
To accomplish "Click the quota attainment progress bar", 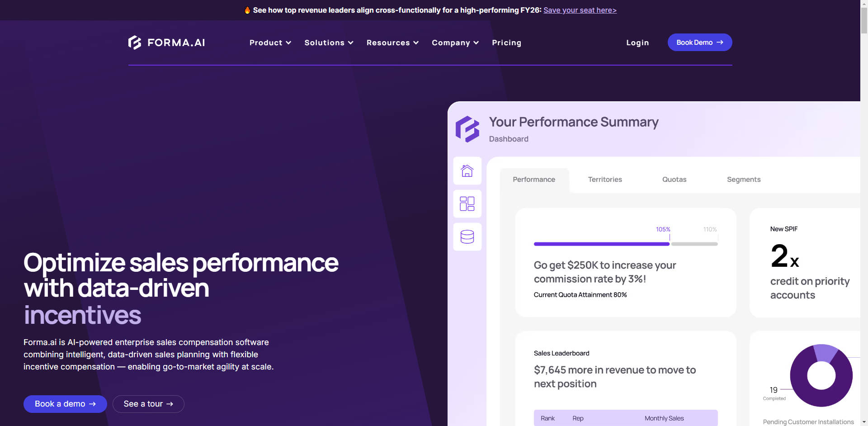I will pos(625,244).
